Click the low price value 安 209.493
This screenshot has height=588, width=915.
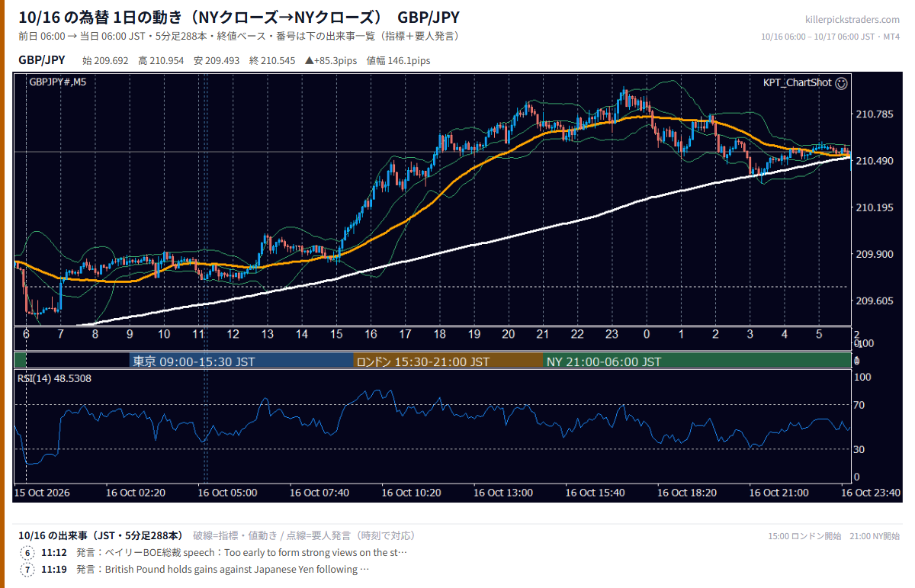tap(217, 61)
